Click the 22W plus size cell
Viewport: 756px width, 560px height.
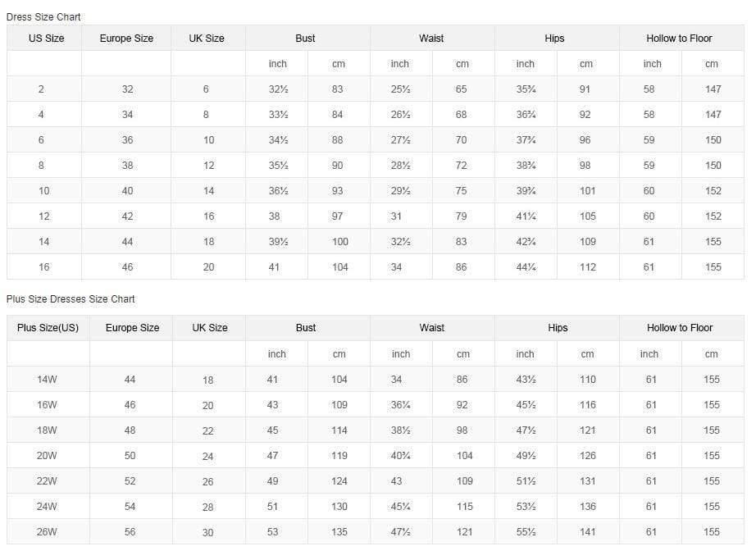[47, 481]
